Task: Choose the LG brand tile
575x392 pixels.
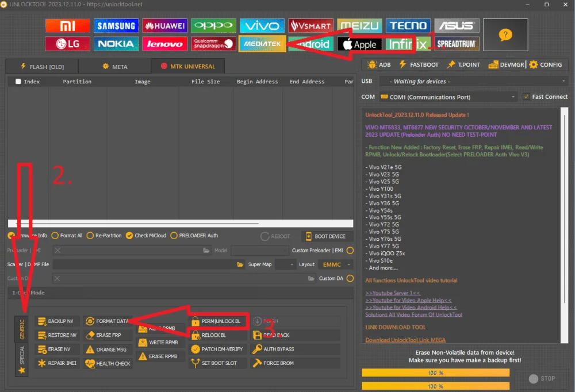Action: pos(67,44)
